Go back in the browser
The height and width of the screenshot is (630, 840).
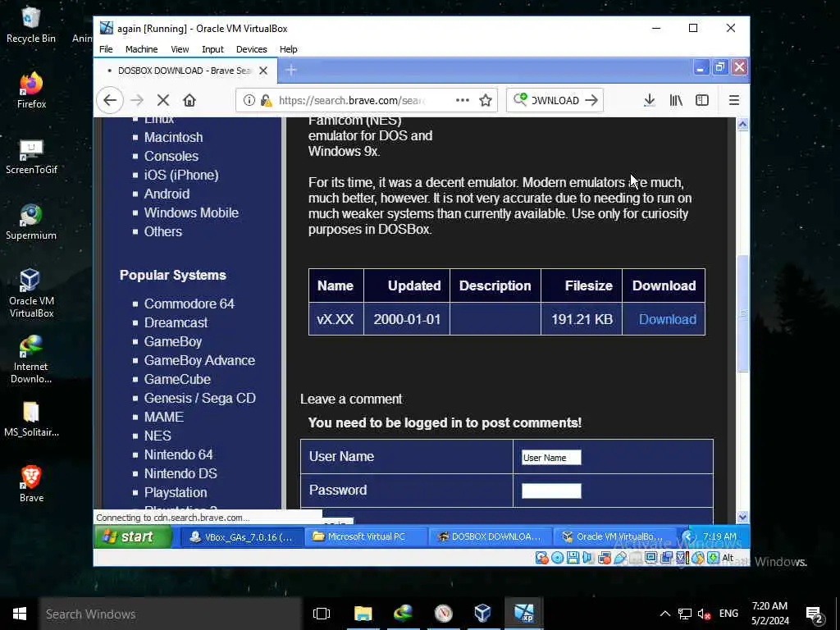[110, 100]
